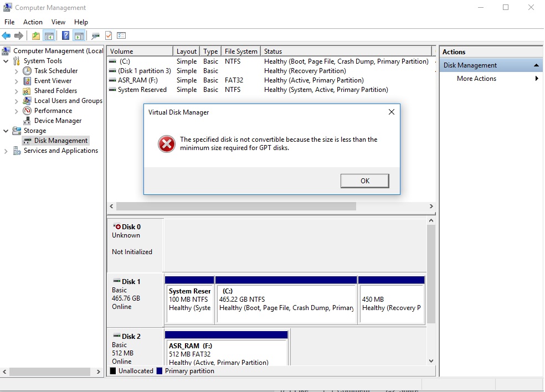The height and width of the screenshot is (392, 545).
Task: Collapse the Storage node
Action: [6, 131]
